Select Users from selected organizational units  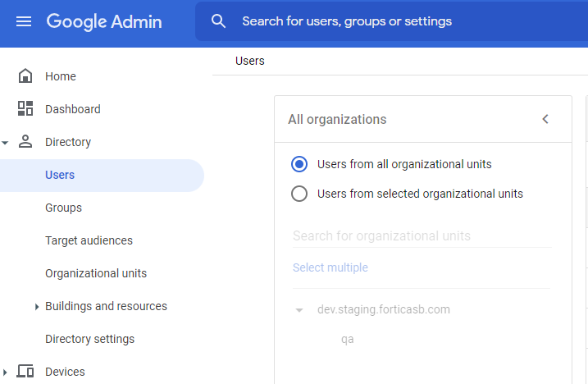[300, 194]
